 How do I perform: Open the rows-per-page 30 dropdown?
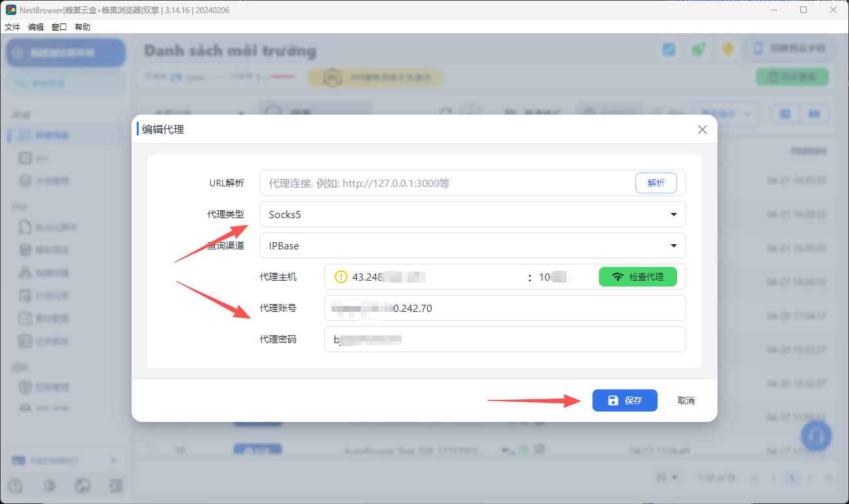[667, 477]
